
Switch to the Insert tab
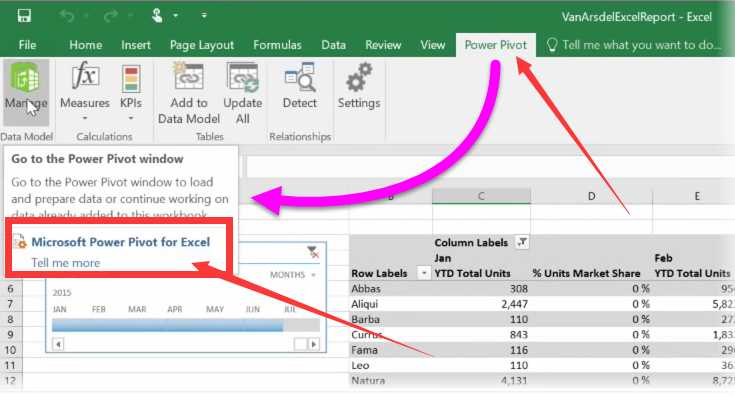136,45
